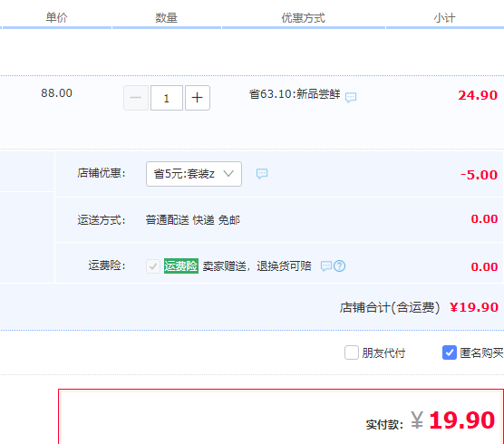Click the 小计 column header
The height and width of the screenshot is (444, 504).
444,17
